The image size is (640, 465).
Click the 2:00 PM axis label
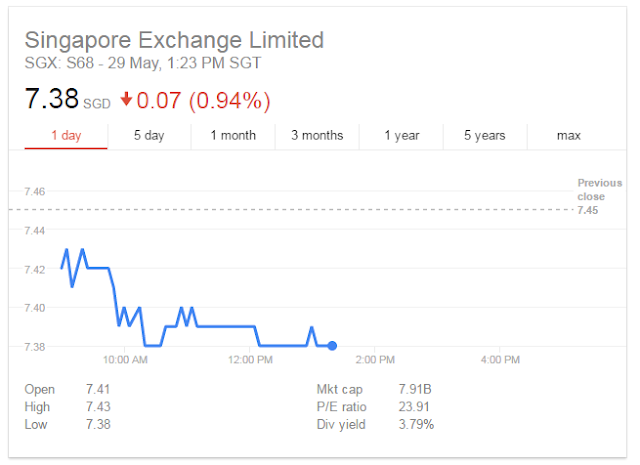coord(374,359)
